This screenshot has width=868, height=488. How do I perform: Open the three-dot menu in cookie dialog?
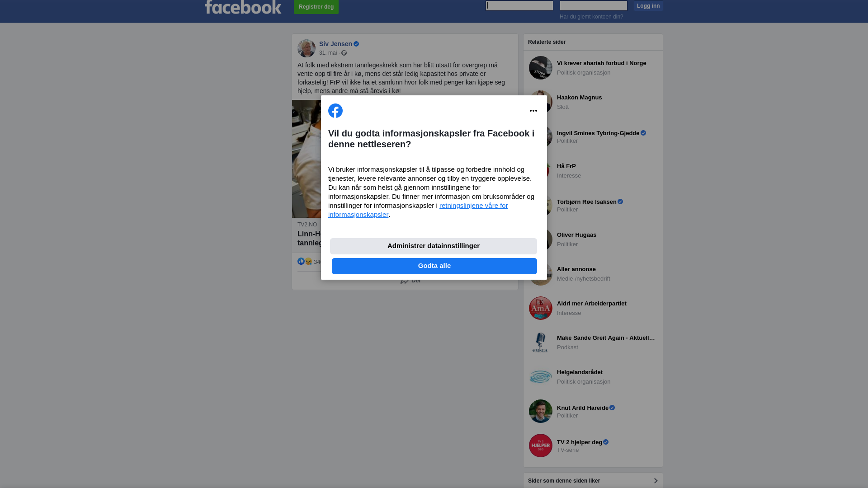533,111
